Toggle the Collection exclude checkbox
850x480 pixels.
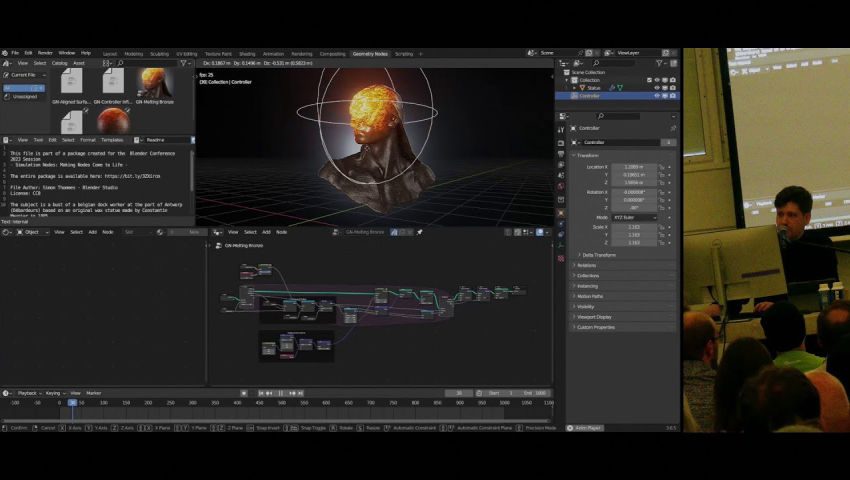click(x=649, y=80)
